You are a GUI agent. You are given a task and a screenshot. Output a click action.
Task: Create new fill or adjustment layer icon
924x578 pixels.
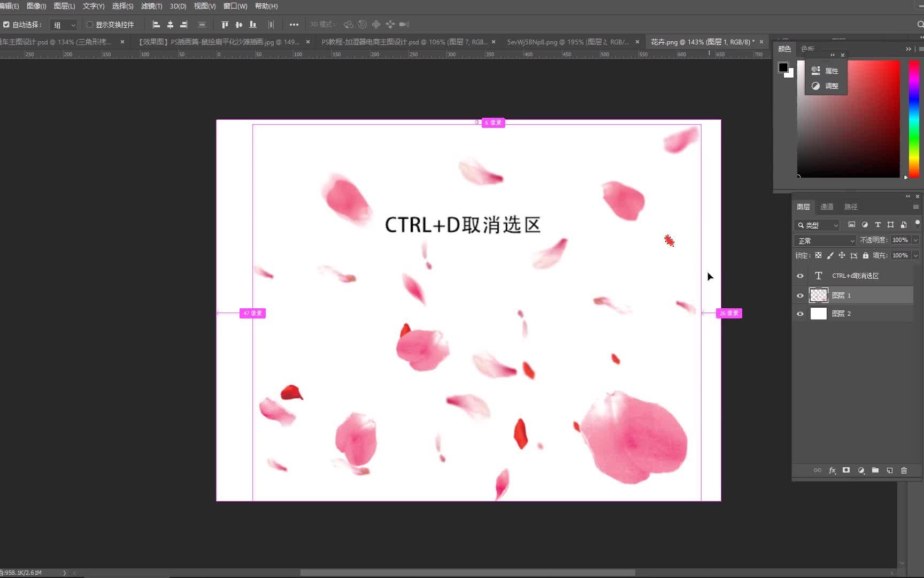click(x=861, y=470)
